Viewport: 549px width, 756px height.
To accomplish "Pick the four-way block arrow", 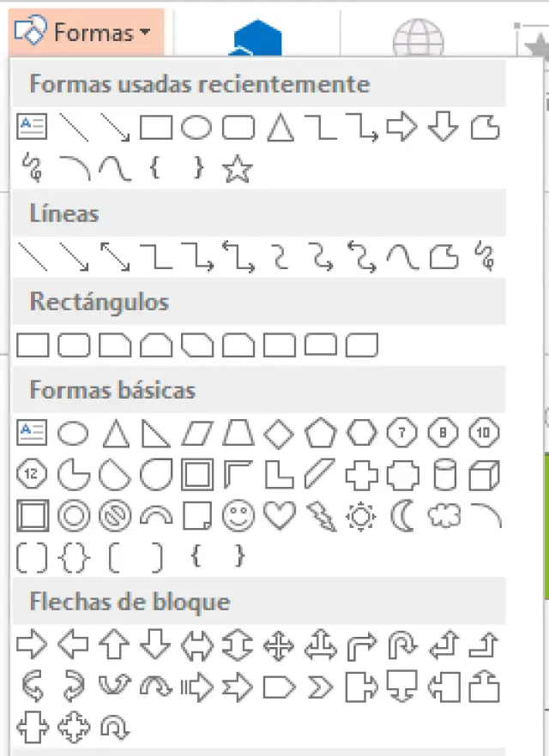I will [x=279, y=646].
